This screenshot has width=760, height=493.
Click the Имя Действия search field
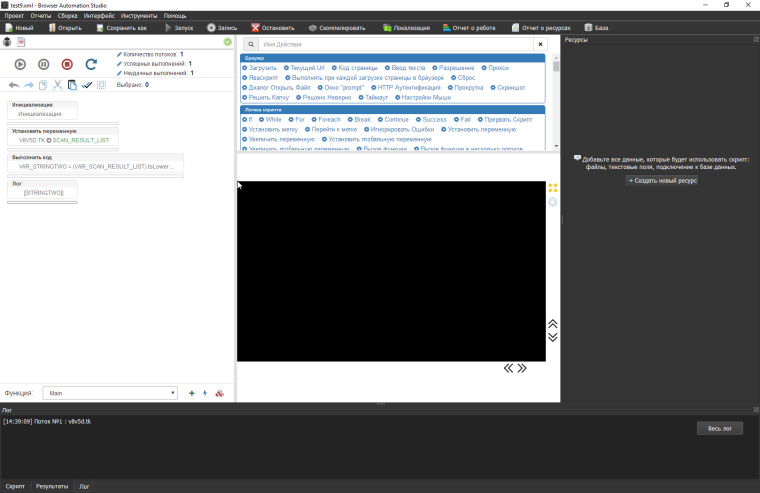pos(395,45)
